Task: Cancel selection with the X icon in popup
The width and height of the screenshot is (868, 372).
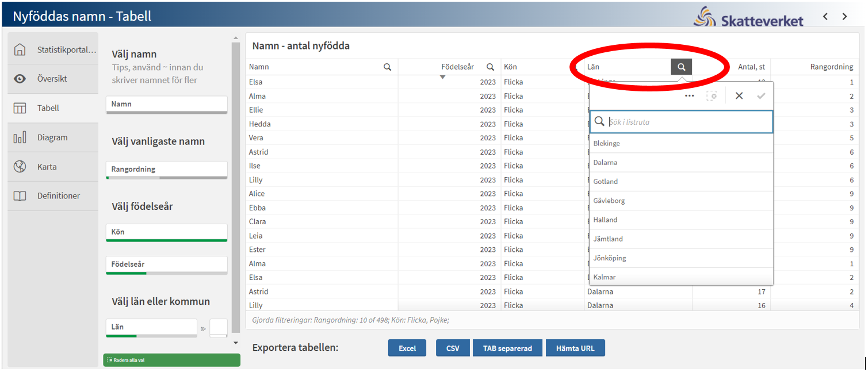Action: pyautogui.click(x=739, y=96)
